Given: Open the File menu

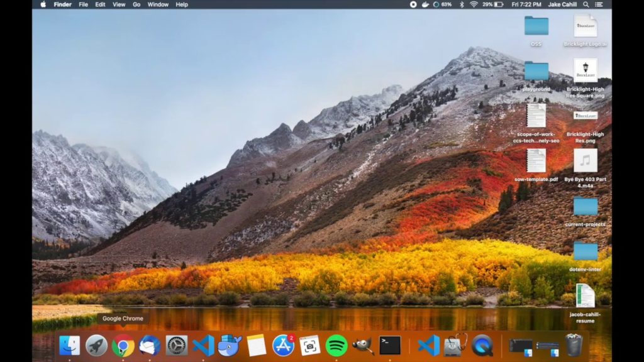Looking at the screenshot, I should [x=84, y=4].
